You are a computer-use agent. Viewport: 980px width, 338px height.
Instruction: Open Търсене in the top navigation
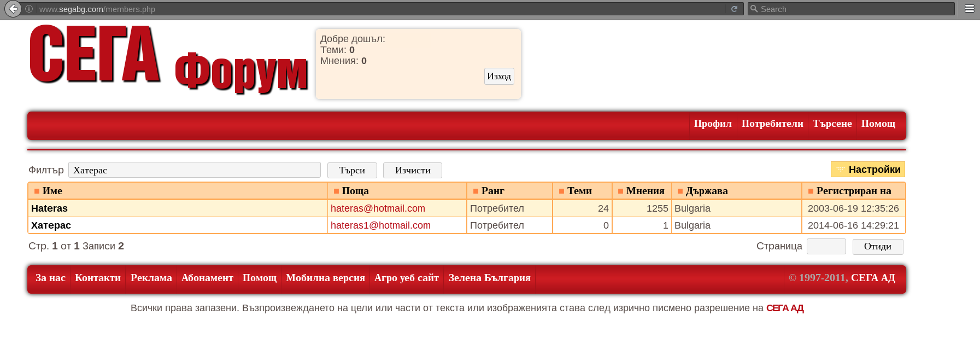click(x=832, y=124)
